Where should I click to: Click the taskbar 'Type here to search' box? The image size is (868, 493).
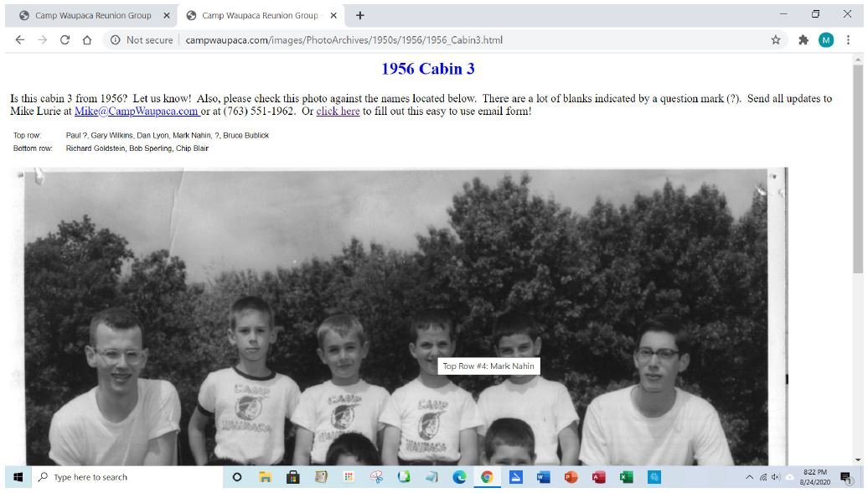point(127,477)
